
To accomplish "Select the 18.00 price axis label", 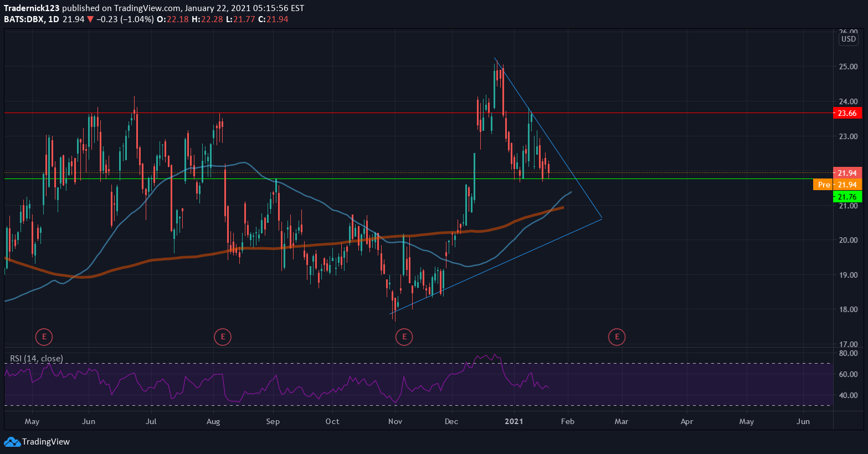I will click(x=848, y=309).
